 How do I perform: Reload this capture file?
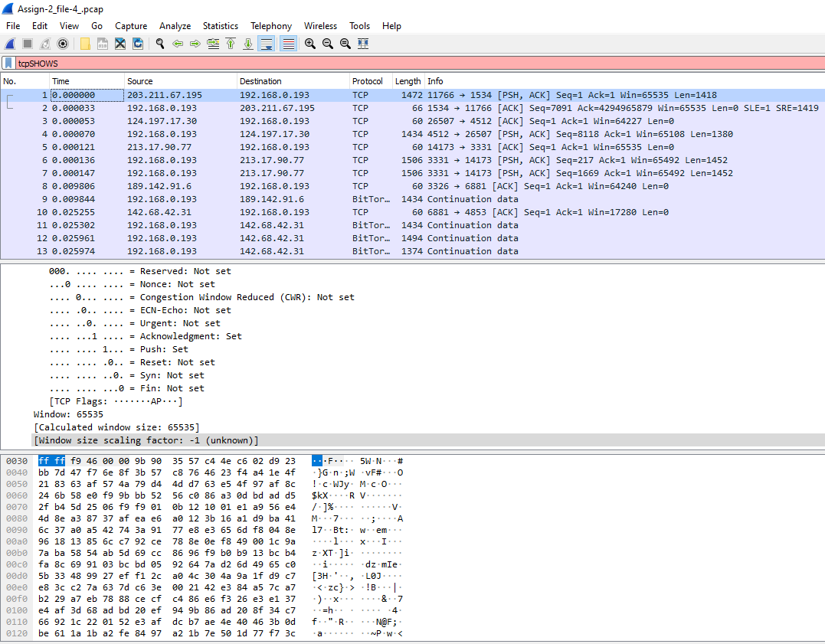(138, 44)
